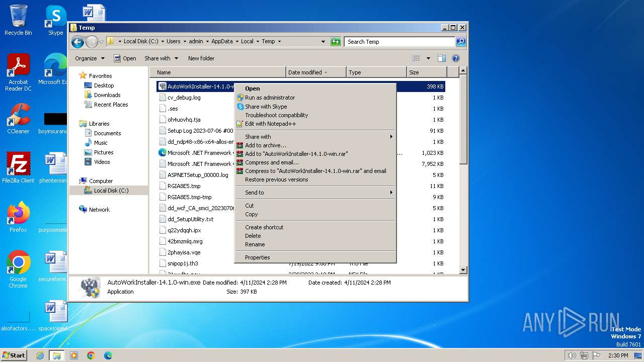The image size is (644, 362).
Task: Select Recent Places in navigation pane
Action: click(111, 105)
